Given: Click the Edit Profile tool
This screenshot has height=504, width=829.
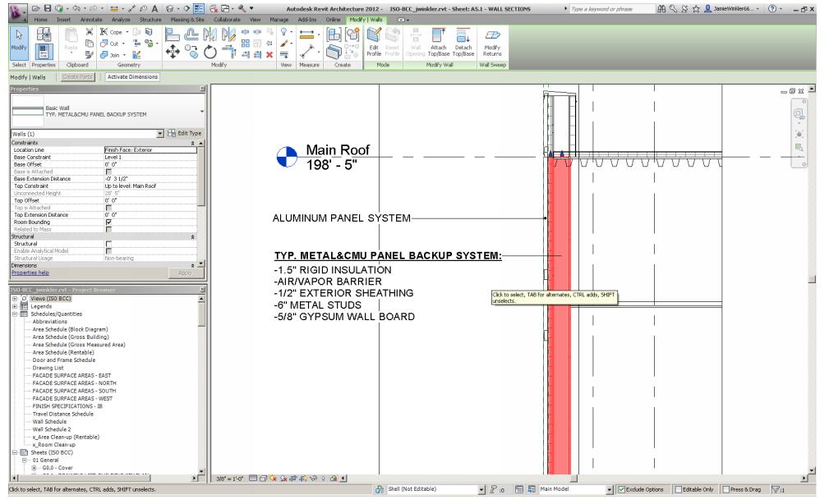Looking at the screenshot, I should click(374, 42).
